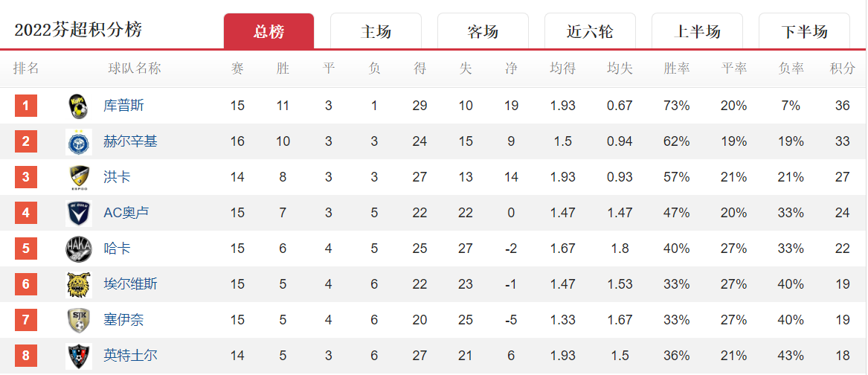Click the 洪卡 team badge icon
868x375 pixels.
[79, 177]
